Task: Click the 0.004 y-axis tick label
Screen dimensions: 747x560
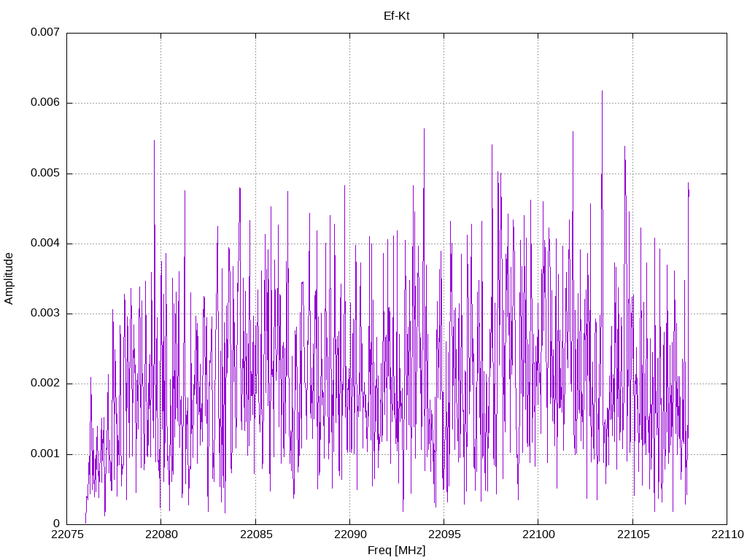Action: click(x=45, y=243)
